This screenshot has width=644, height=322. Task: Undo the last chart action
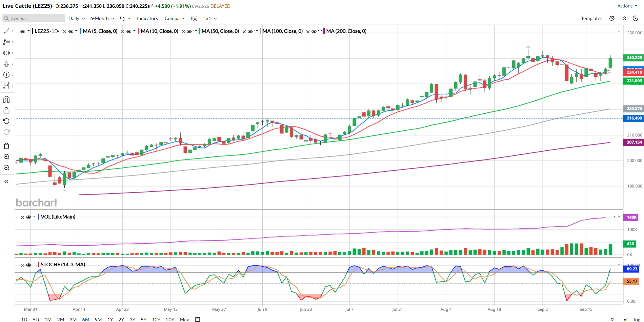6,121
